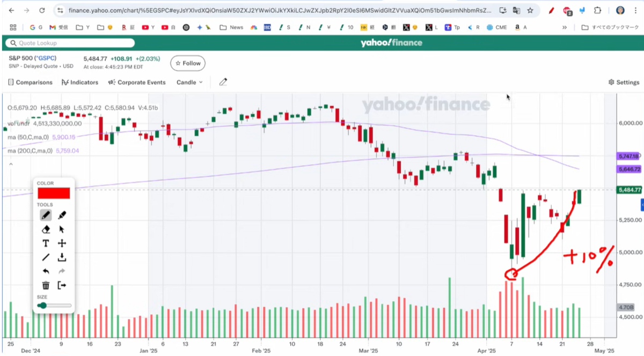Reload the browser page
The height and width of the screenshot is (356, 644).
[42, 10]
